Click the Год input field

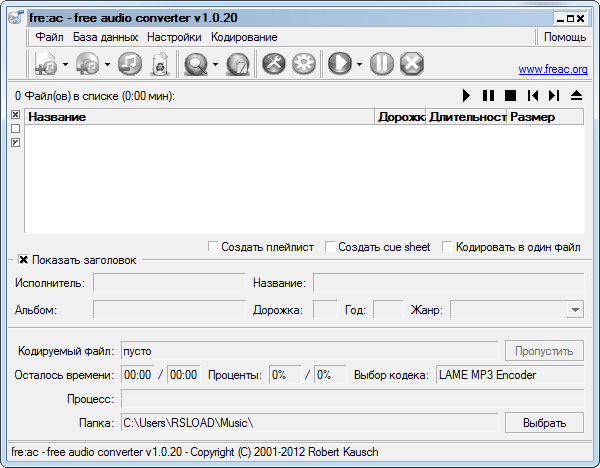pos(388,310)
